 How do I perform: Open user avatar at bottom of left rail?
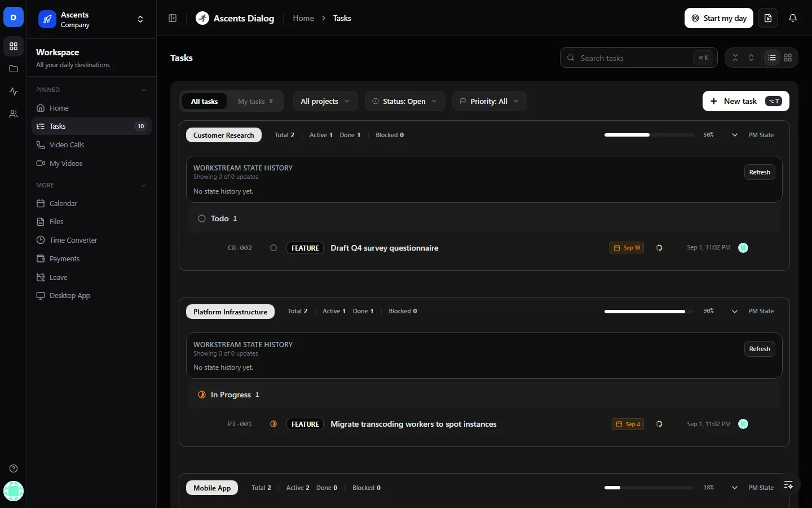(14, 491)
